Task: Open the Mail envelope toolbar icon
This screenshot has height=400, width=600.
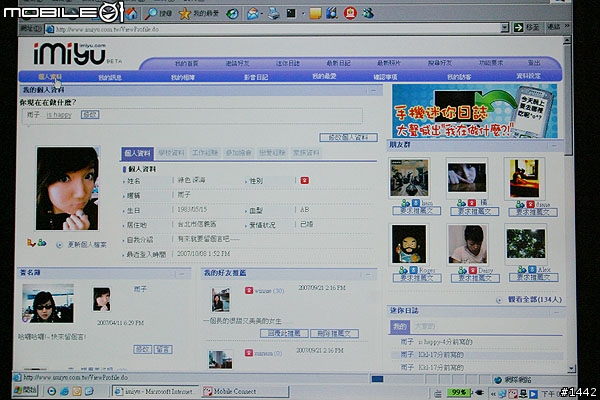Action: click(252, 14)
